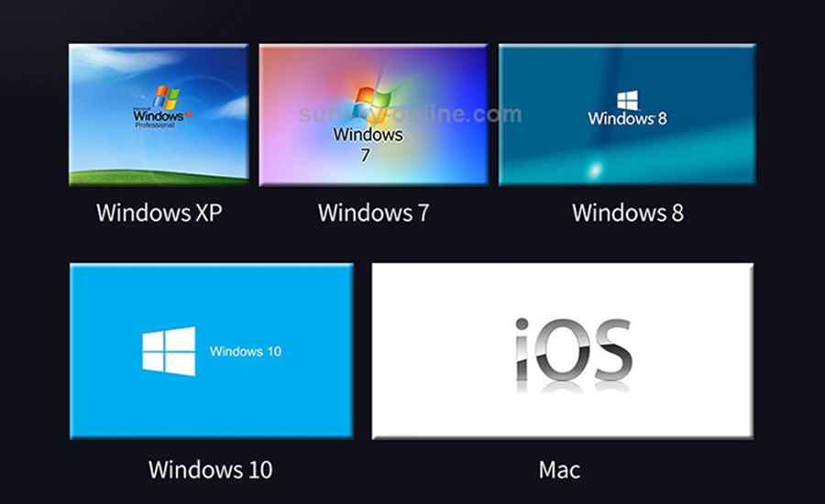
Task: Select the Windows 8 thumbnail image
Action: (627, 115)
